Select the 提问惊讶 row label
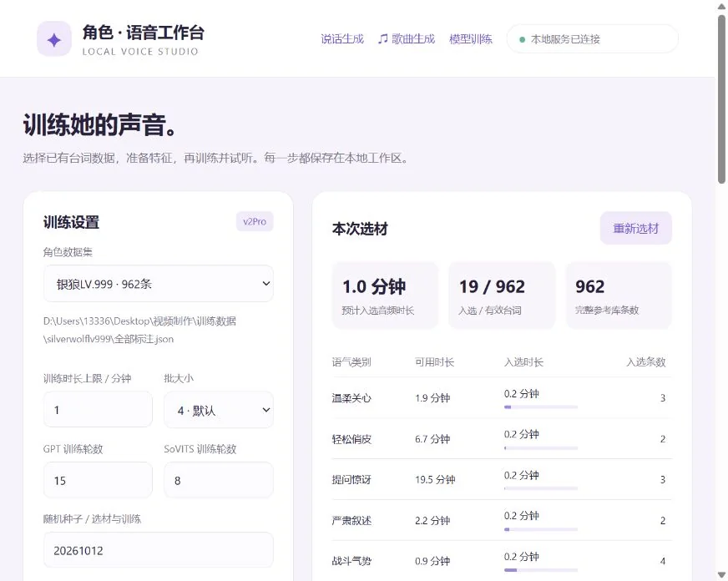728x581 pixels. click(351, 479)
